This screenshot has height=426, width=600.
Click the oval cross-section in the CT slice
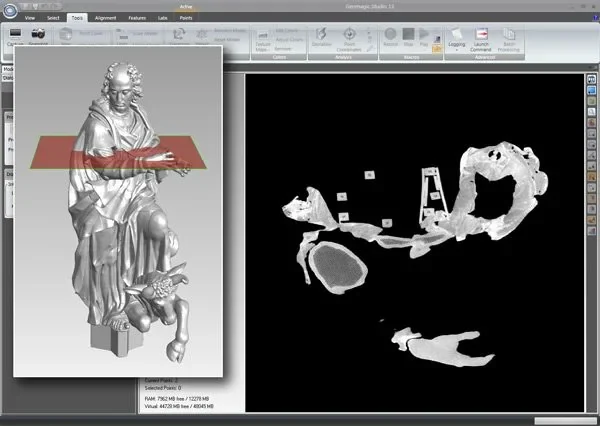point(338,267)
